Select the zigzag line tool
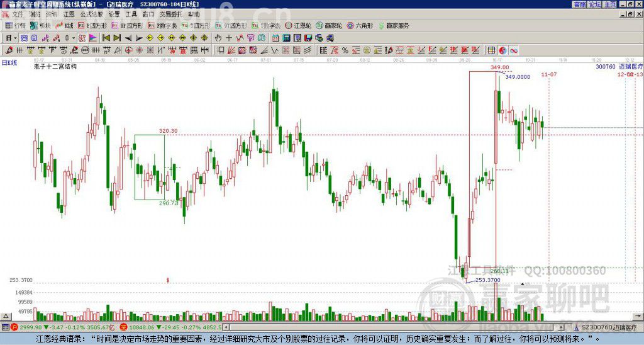Screen dimensions: 644x345 coord(275,50)
